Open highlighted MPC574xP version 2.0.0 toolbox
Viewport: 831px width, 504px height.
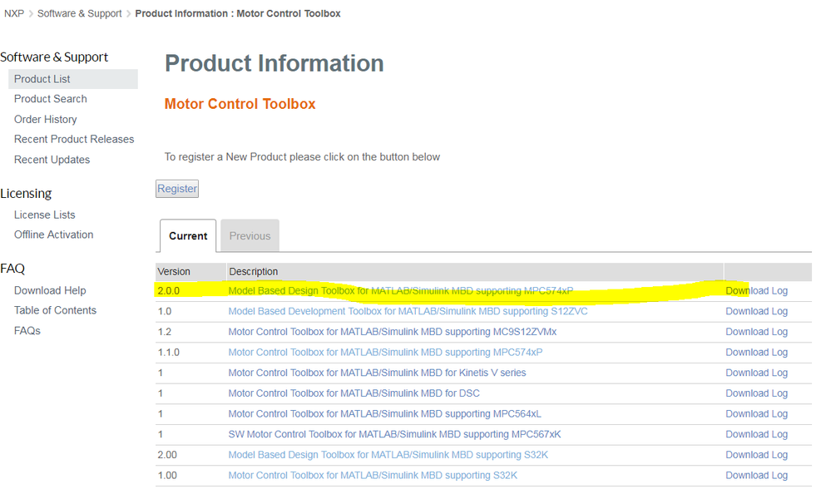(400, 291)
